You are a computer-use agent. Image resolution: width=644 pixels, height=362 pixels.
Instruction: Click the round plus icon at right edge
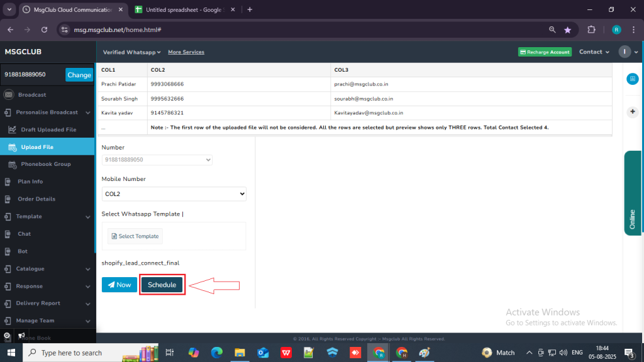(633, 112)
